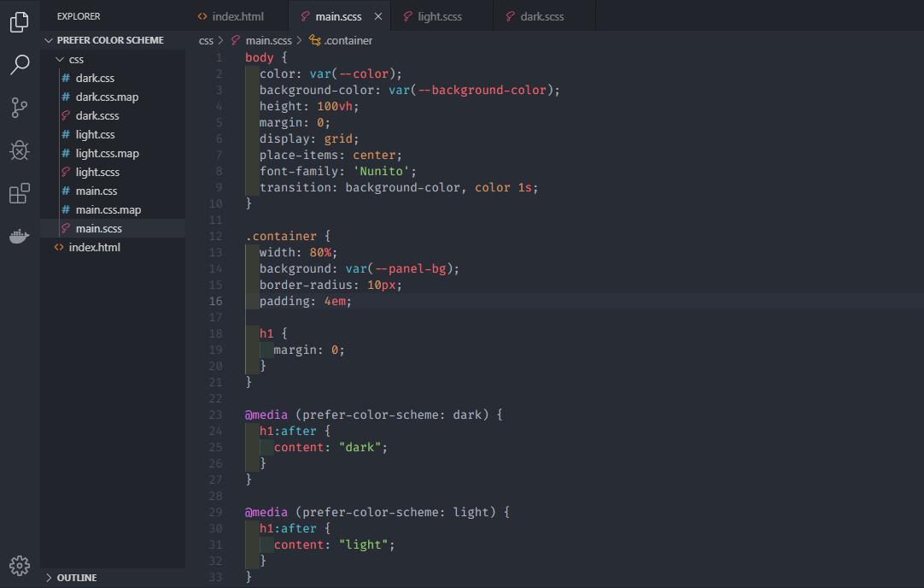Switch to the index.html tab
924x588 pixels.
(x=238, y=16)
